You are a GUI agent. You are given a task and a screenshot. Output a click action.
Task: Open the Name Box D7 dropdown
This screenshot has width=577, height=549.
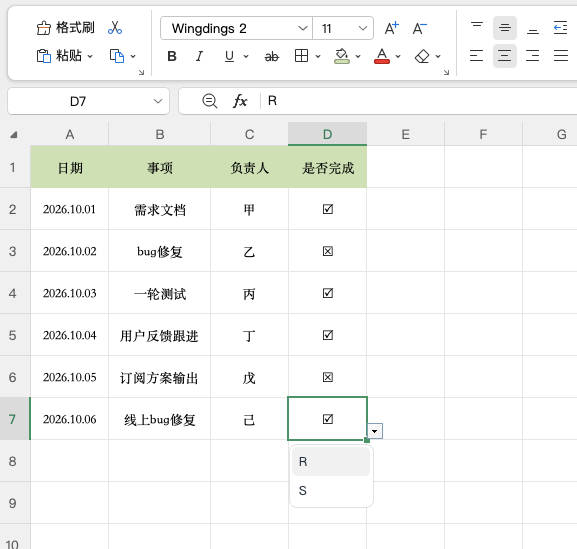point(158,101)
